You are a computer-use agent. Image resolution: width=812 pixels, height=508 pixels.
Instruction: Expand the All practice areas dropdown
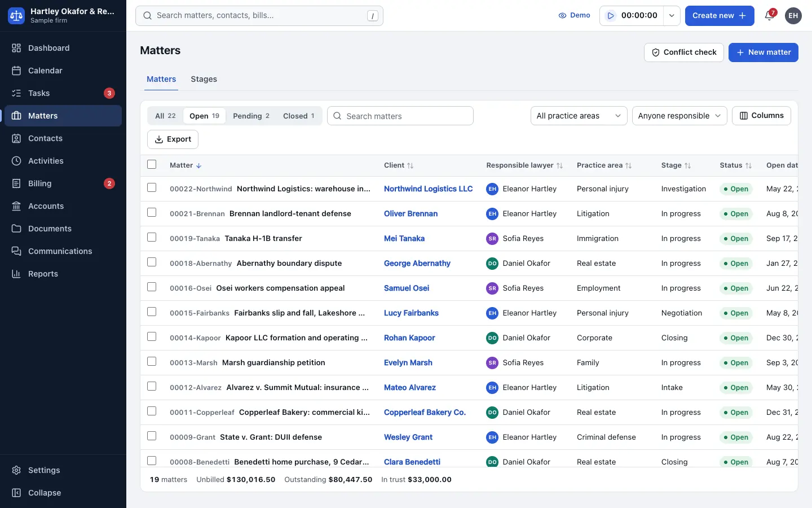point(579,116)
